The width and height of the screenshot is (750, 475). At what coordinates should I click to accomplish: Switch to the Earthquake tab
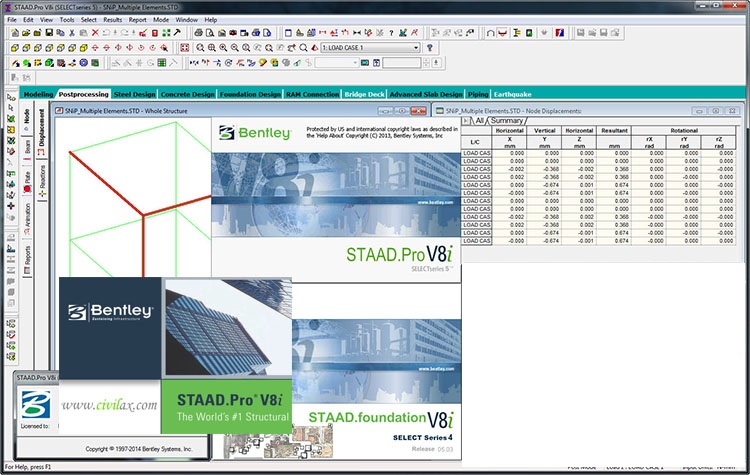[512, 94]
